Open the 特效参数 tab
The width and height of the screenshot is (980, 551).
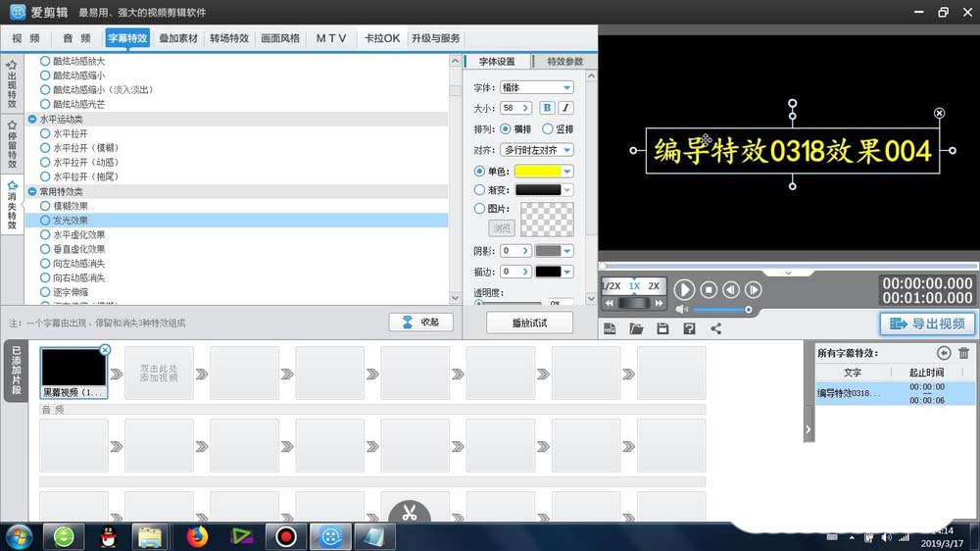[x=564, y=62]
